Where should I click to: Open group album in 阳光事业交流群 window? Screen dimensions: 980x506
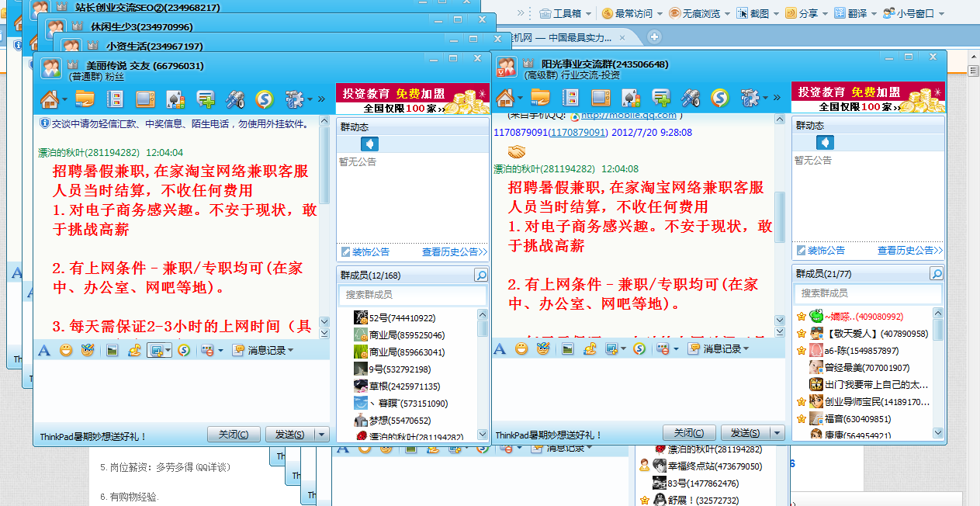click(x=570, y=98)
